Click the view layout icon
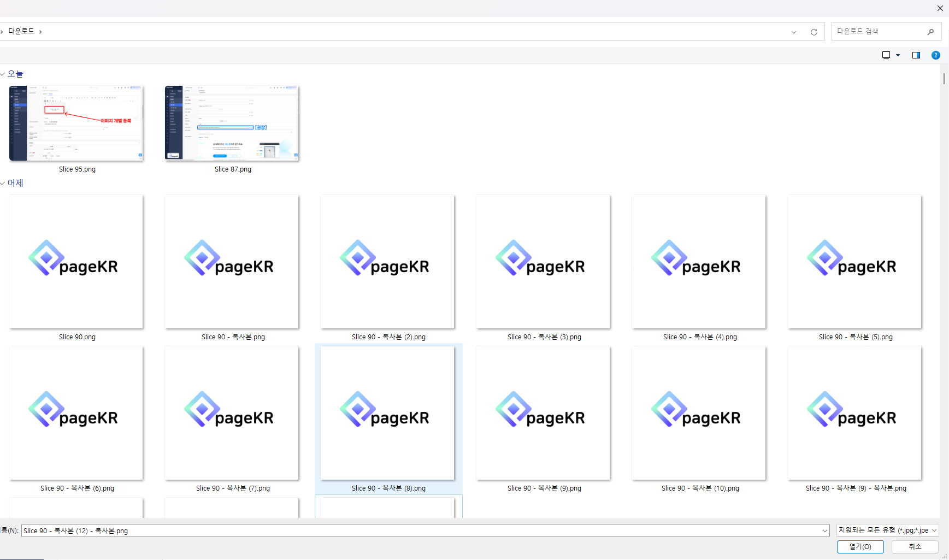This screenshot has height=560, width=949. [886, 55]
